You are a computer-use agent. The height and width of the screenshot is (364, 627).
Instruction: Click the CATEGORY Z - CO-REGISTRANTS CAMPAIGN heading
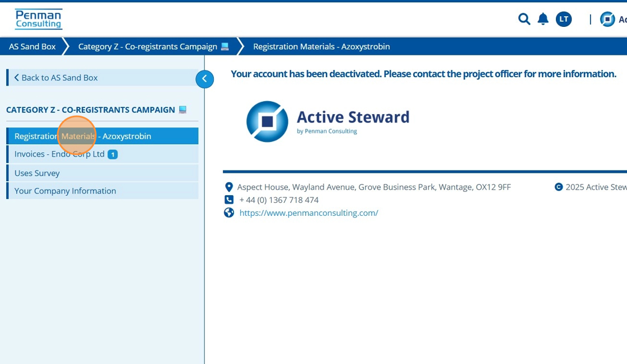click(x=90, y=110)
